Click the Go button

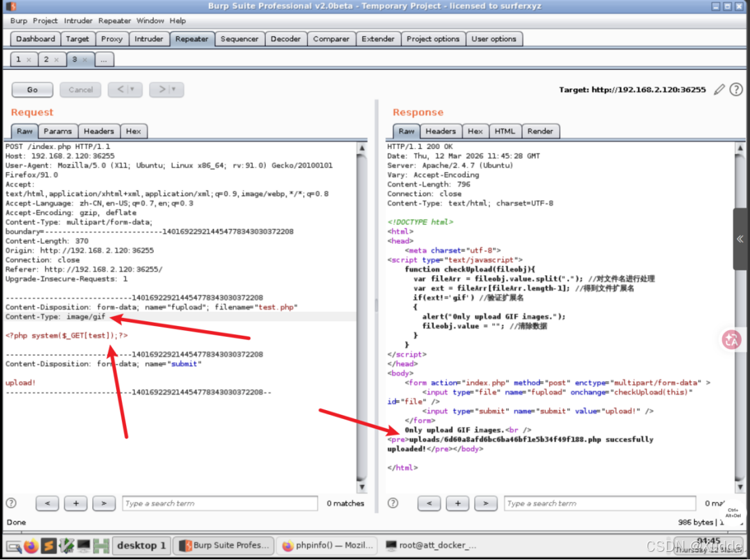click(x=33, y=89)
